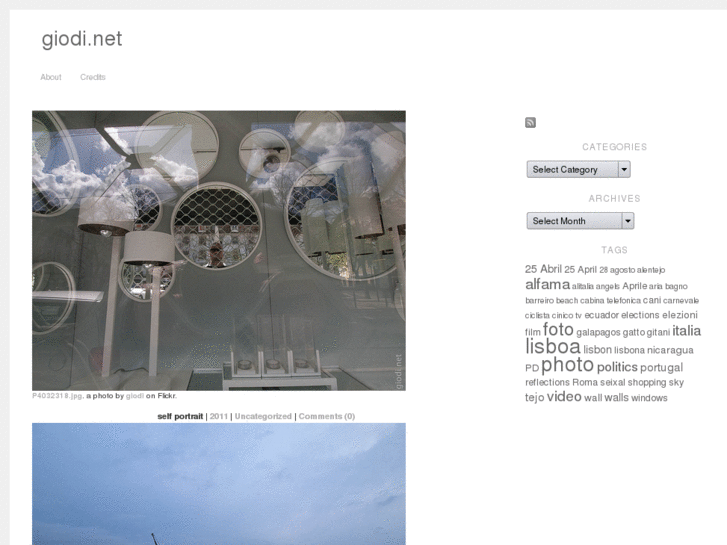Select the wall tag
Image resolution: width=727 pixels, height=545 pixels.
pos(593,398)
